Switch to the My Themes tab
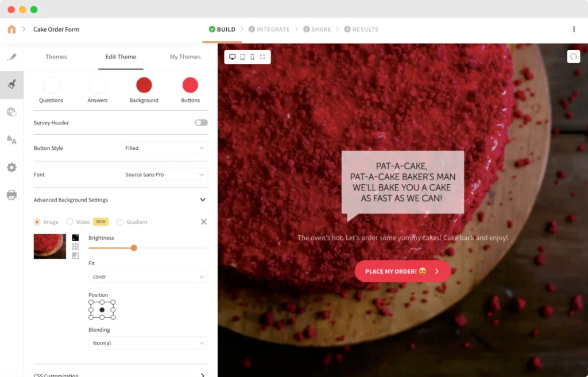The image size is (588, 377). [x=185, y=57]
